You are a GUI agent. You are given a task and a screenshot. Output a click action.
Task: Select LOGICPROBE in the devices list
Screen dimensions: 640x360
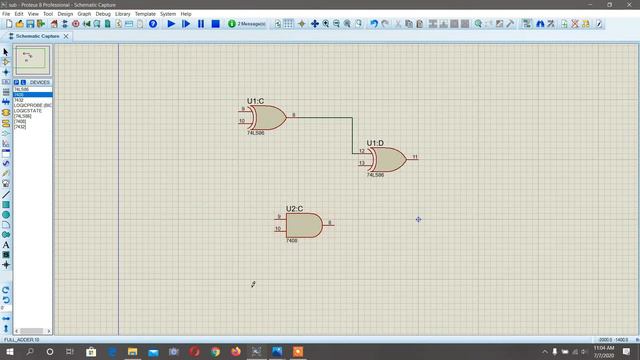coord(33,105)
